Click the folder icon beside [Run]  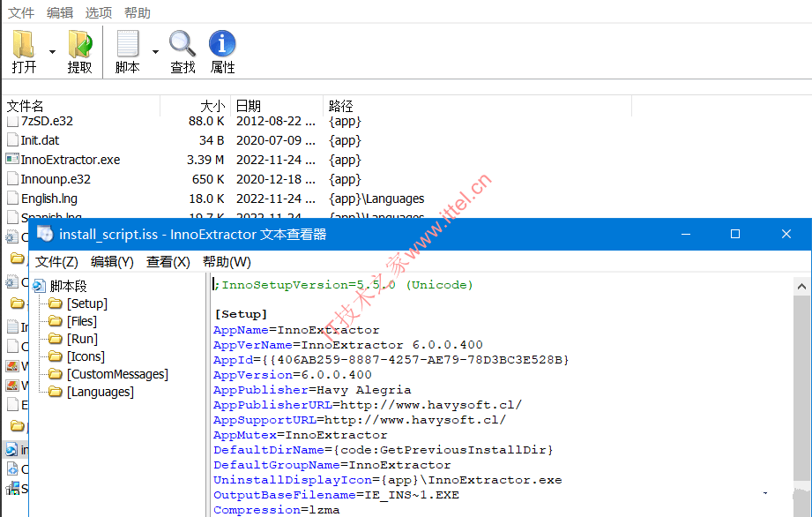pyautogui.click(x=56, y=339)
